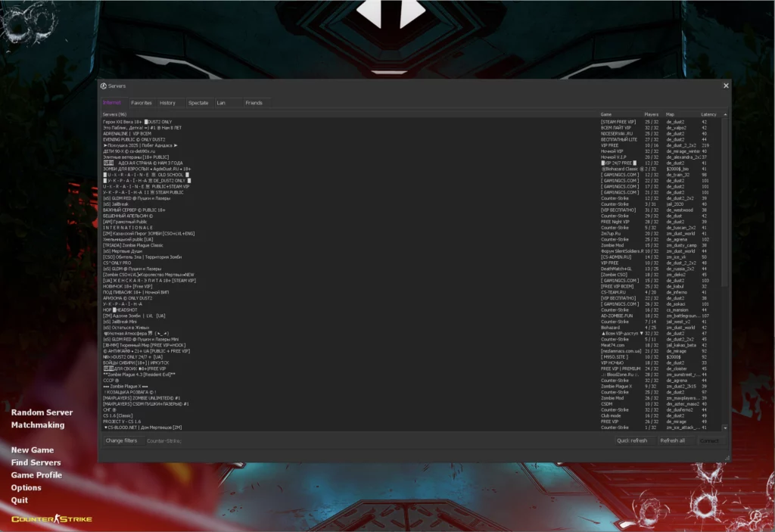Screen dimensions: 775x532
Task: Click the Servers window title icon
Action: coord(104,86)
